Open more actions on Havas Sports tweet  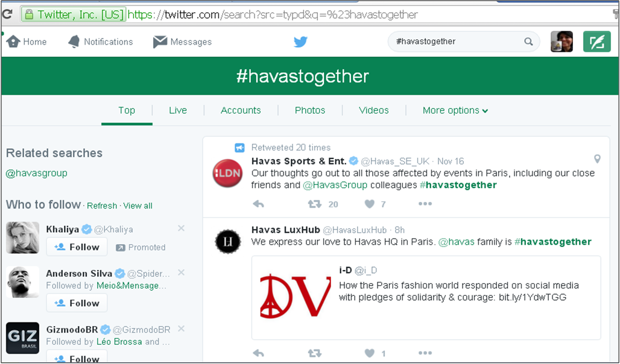[x=425, y=204]
